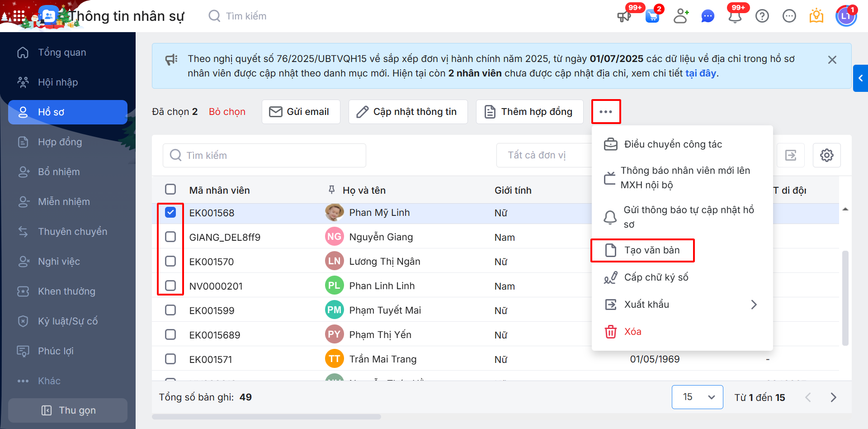
Task: Open Thuyên chuyển in the sidebar
Action: (68, 232)
